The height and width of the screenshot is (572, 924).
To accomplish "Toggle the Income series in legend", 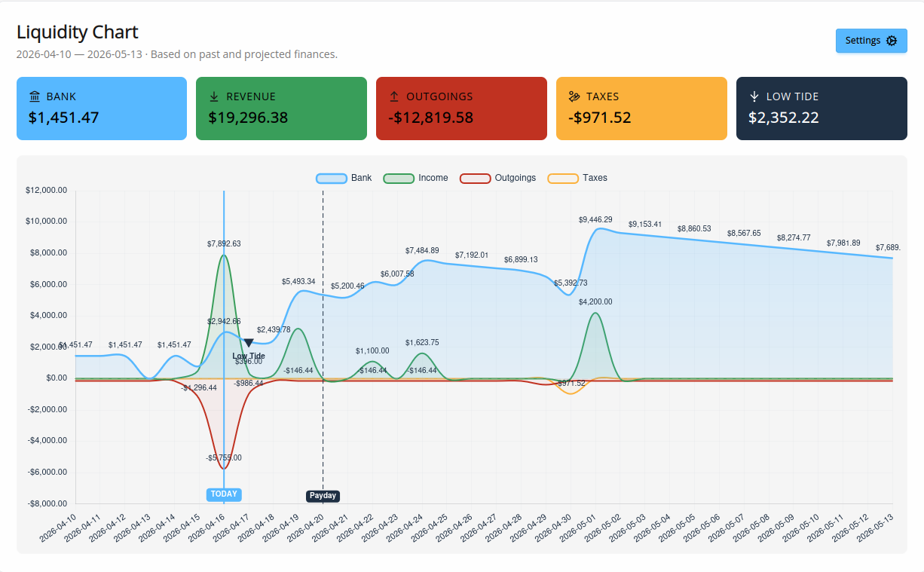I will [x=416, y=179].
